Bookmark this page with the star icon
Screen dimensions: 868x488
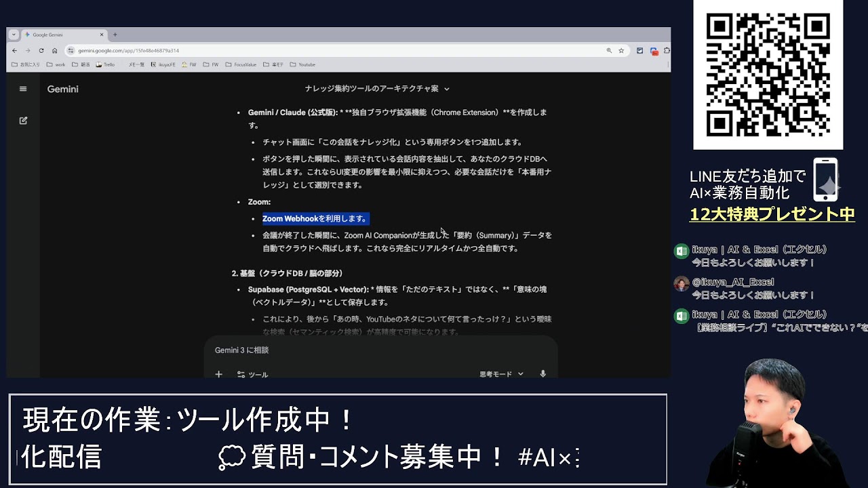pos(621,51)
